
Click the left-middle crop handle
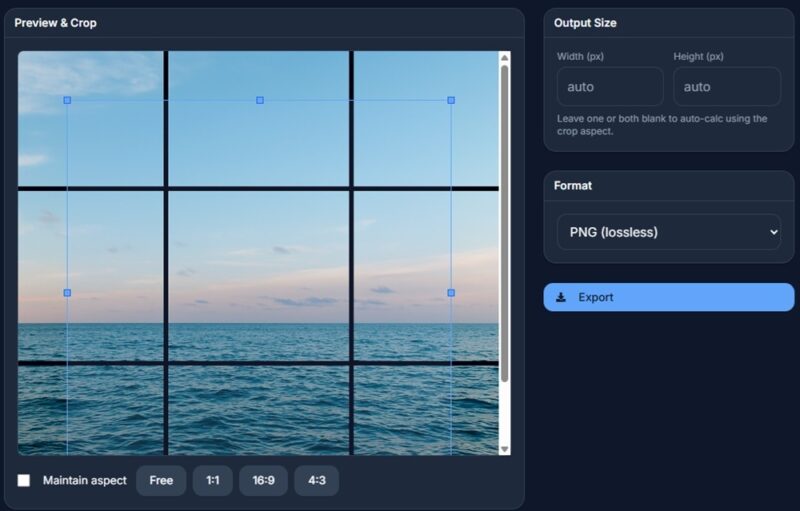[67, 293]
